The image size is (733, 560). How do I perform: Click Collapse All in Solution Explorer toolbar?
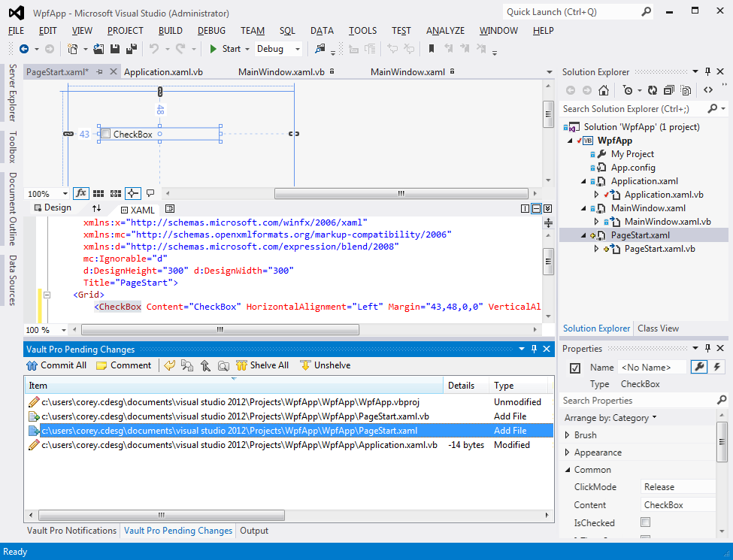(669, 90)
